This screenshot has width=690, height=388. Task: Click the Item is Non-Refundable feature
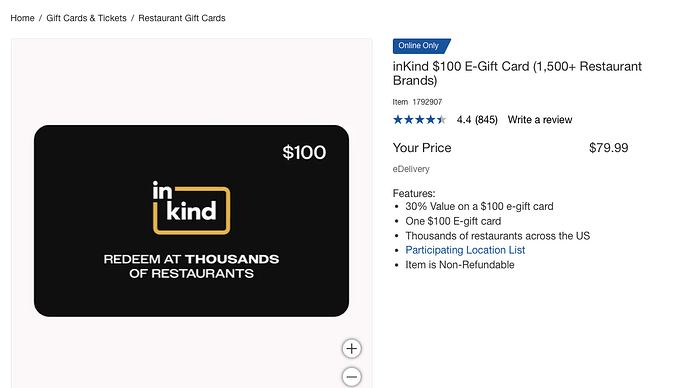click(460, 265)
